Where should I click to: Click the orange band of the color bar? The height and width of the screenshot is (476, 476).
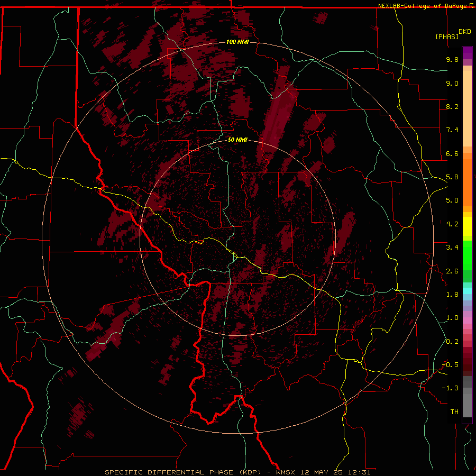click(x=467, y=182)
